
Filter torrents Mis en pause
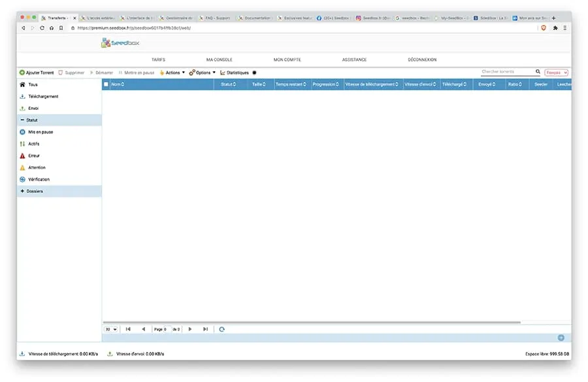pos(59,132)
